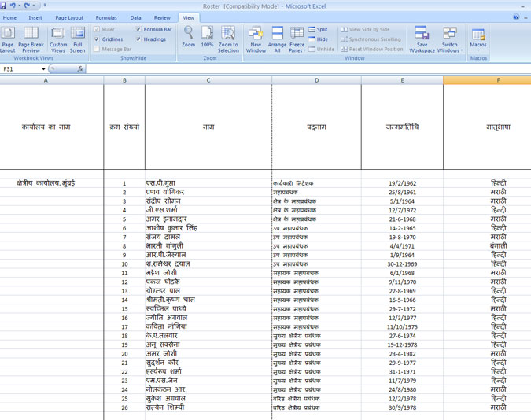Open the Switch Windows dropdown
Viewport: 531px width, 420px height.
449,41
